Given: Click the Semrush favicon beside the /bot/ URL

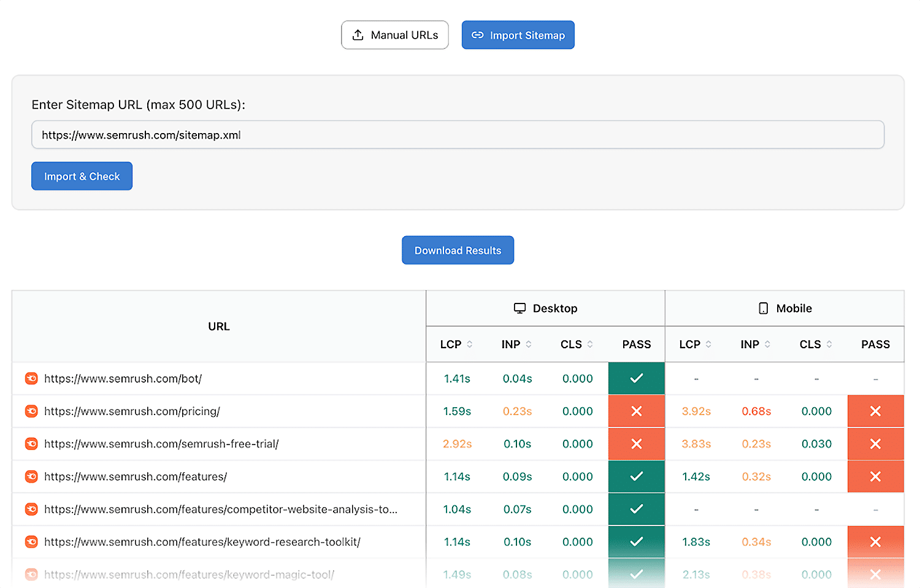Looking at the screenshot, I should coord(31,378).
